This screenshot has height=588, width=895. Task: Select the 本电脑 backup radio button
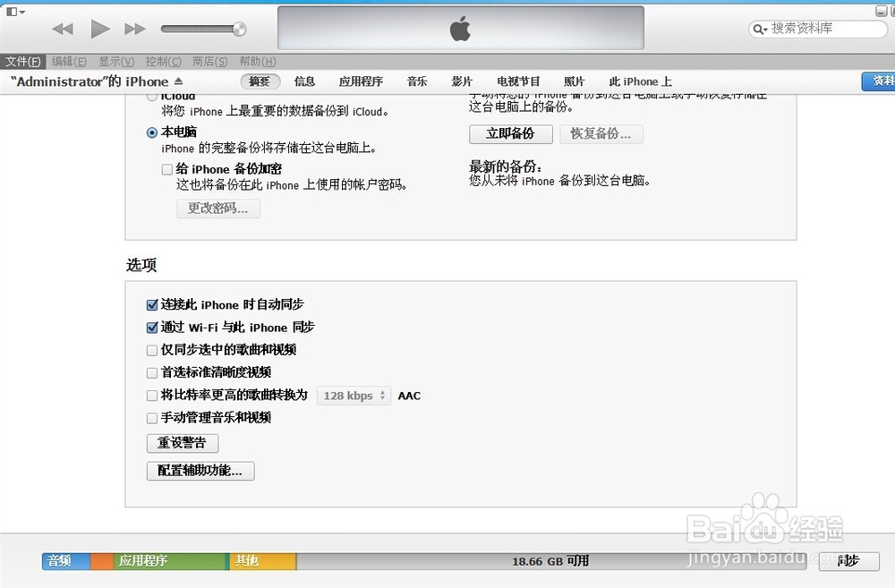tap(152, 132)
